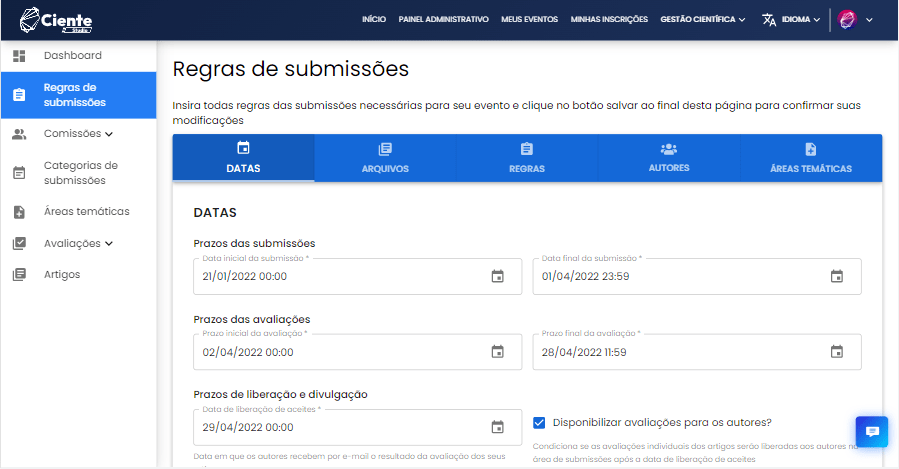Click the Prazo inicial da avaliação field
Viewport: 899px width, 469px height.
point(357,352)
